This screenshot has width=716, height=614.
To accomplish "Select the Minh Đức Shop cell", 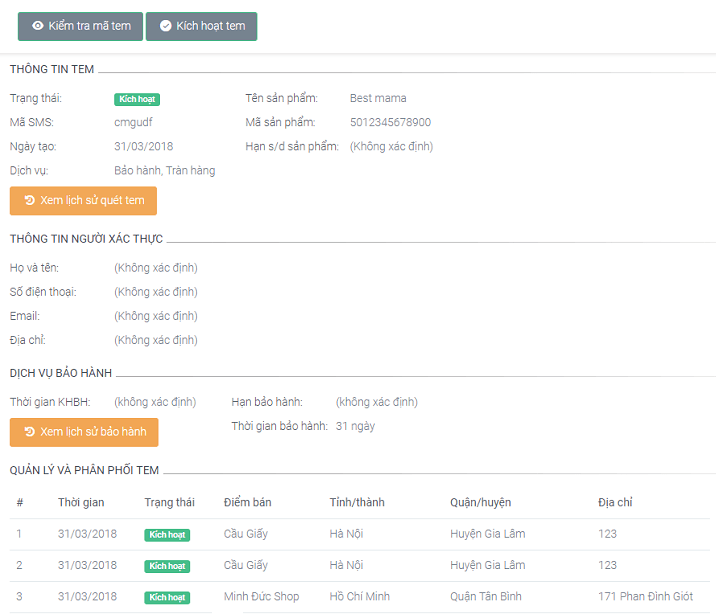I will click(x=261, y=597).
